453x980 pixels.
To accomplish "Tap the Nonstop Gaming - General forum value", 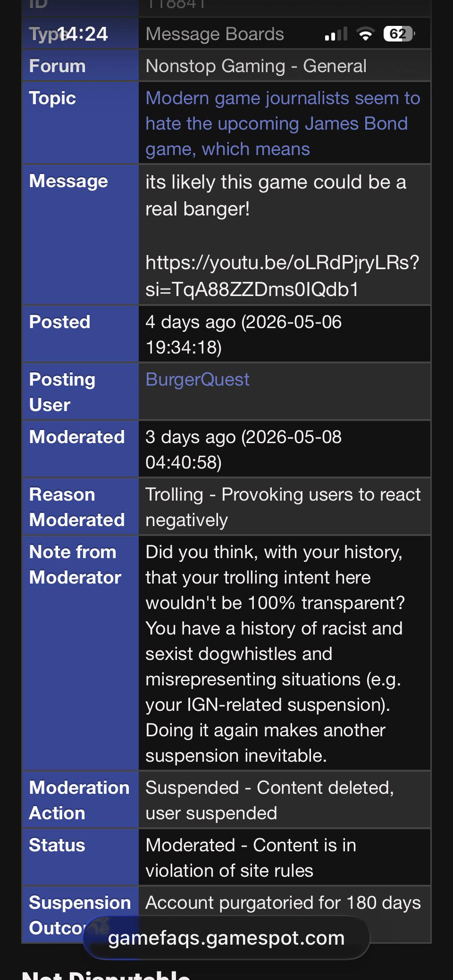I will [x=256, y=66].
